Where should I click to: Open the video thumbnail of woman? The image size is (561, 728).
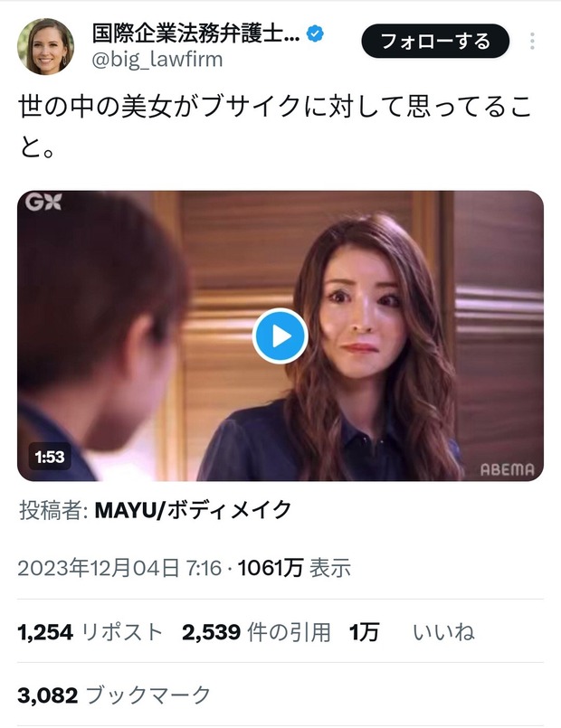point(280,336)
